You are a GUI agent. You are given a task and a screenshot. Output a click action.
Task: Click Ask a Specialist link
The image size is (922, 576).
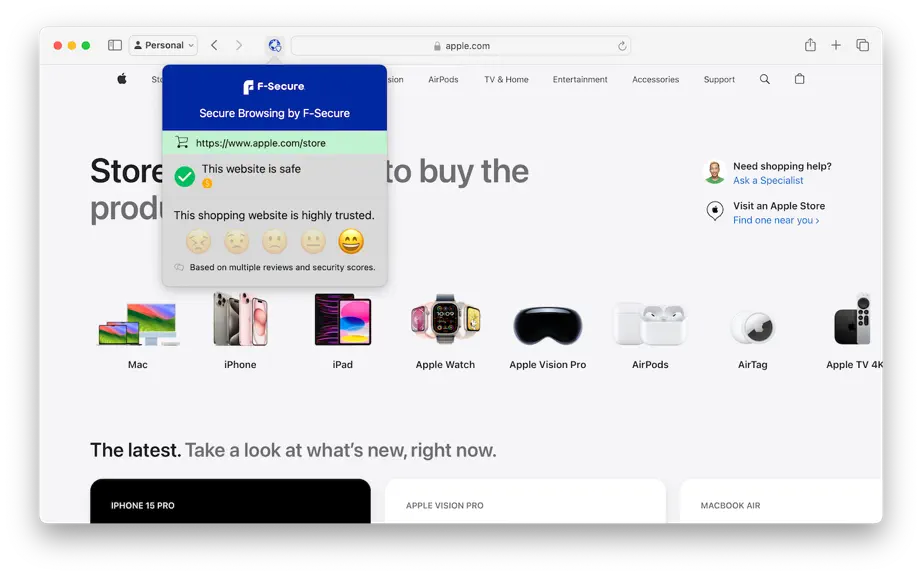[768, 180]
